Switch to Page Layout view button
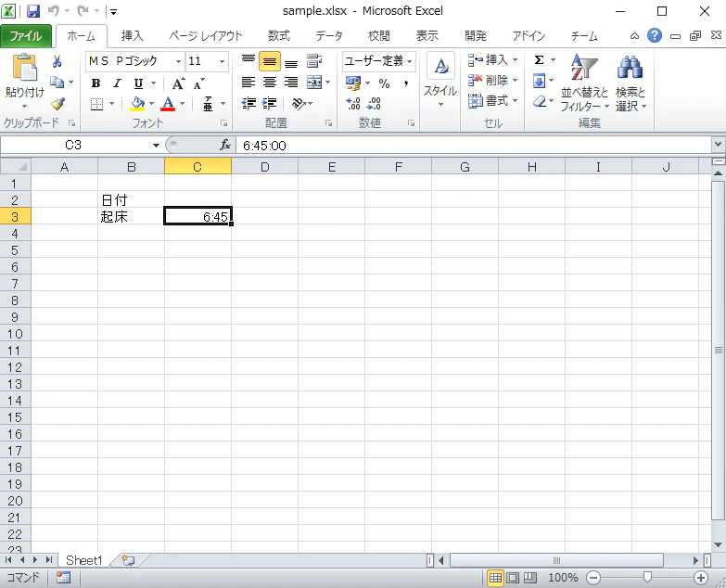This screenshot has height=588, width=726. 513,578
